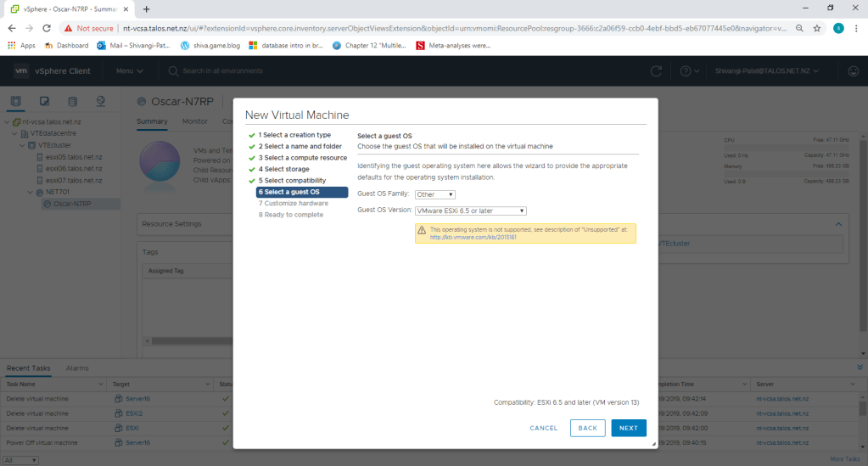Click the CANCEL button
This screenshot has height=466, width=868.
(543, 428)
